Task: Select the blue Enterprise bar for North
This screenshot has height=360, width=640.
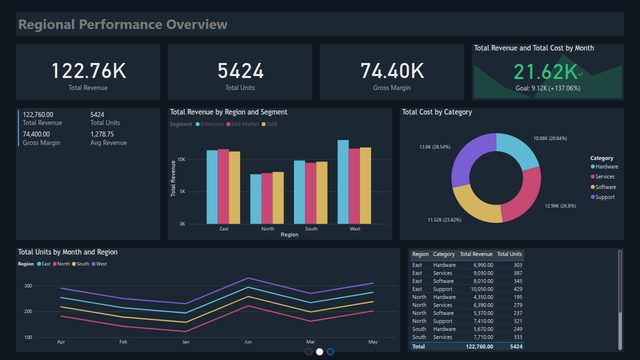Action: point(256,199)
